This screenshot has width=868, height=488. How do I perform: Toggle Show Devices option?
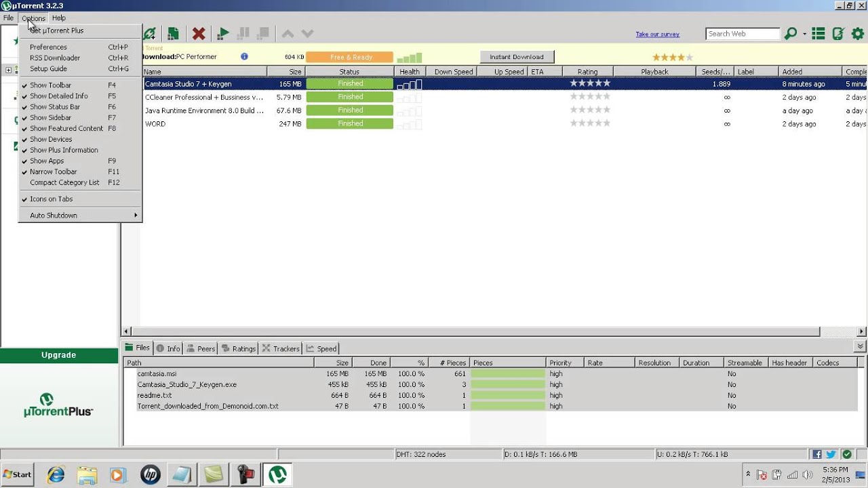80,140
